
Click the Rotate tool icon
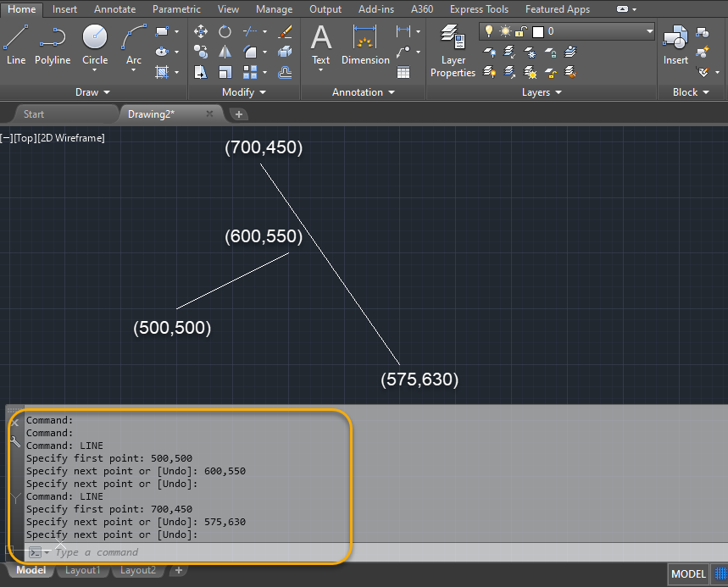[x=225, y=31]
